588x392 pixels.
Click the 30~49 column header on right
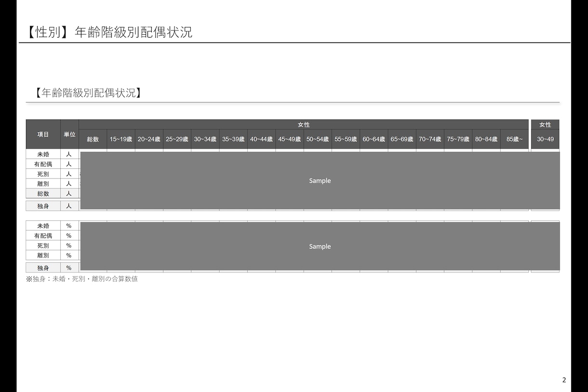545,139
